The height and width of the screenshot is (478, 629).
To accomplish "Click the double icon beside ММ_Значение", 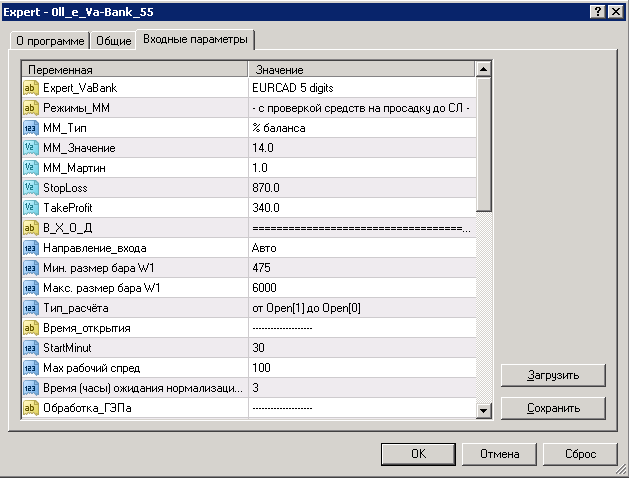I will (31, 148).
